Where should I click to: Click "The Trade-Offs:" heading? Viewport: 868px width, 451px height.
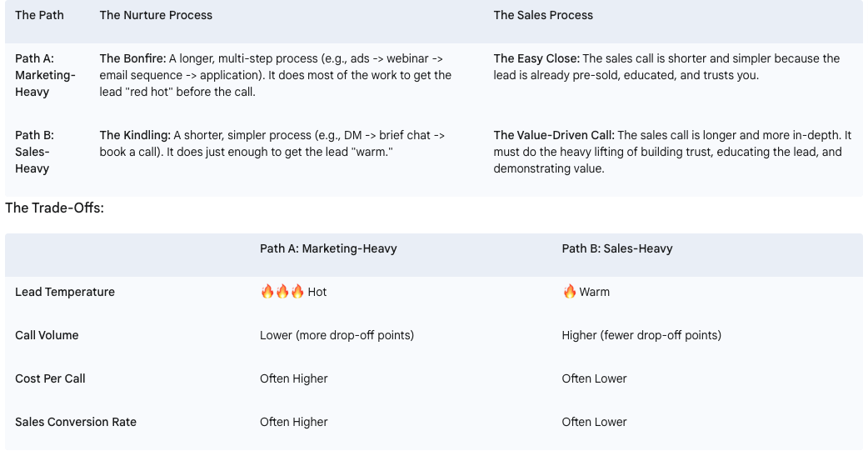tap(54, 208)
